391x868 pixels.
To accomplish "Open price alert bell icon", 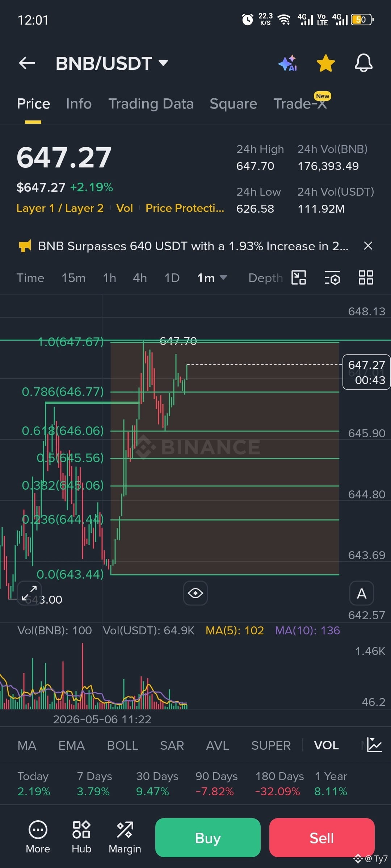I will [x=363, y=63].
